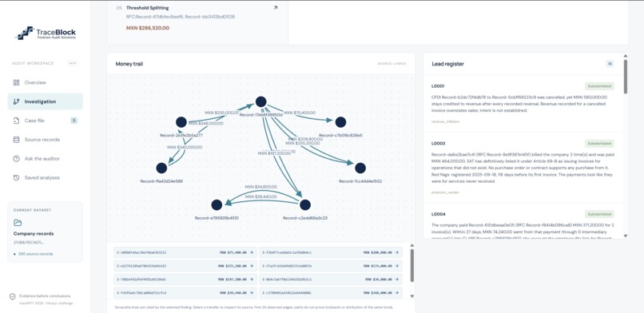Go to Source records in the sidebar
Viewport: 644px width, 313px height.
42,140
